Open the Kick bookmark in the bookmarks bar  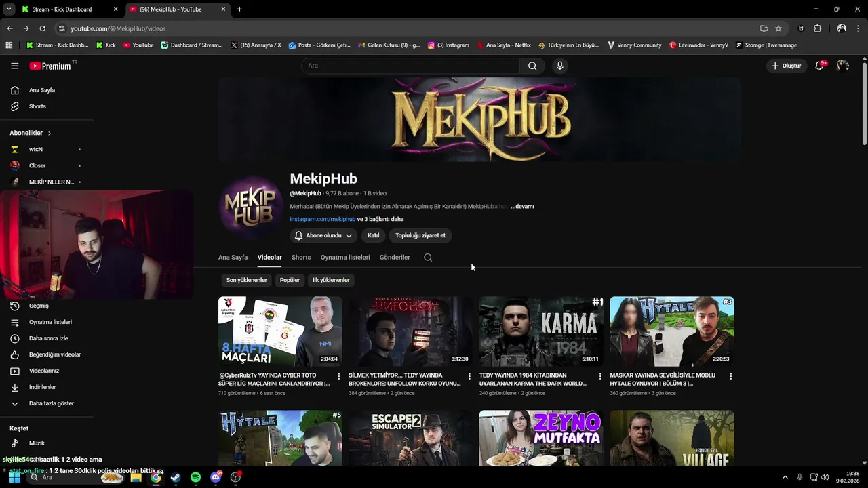point(106,45)
